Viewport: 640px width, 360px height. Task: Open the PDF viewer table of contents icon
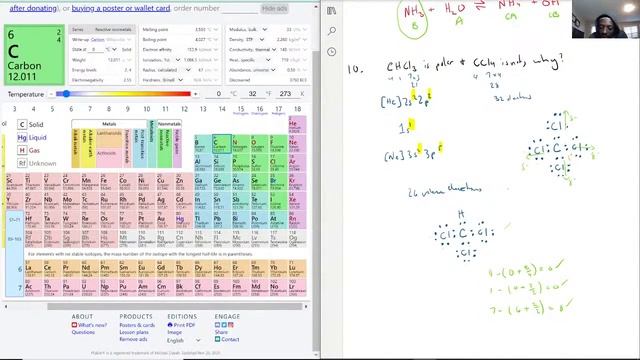(x=331, y=11)
